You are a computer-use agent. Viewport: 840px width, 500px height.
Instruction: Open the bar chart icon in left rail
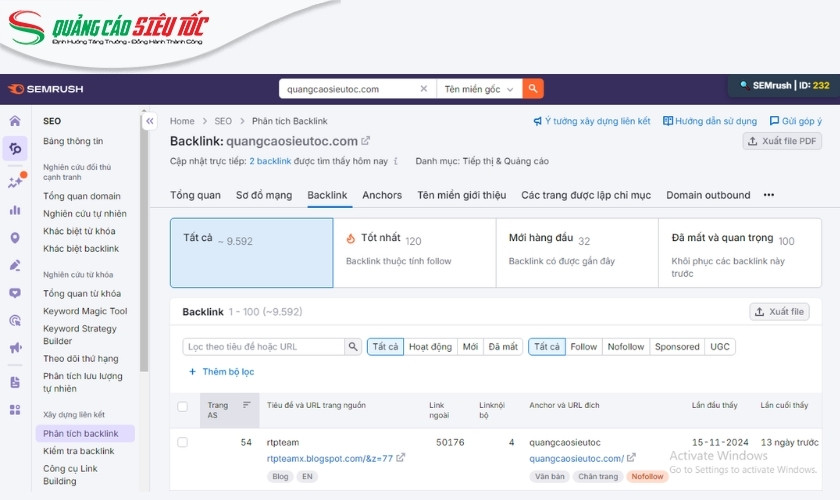click(15, 210)
